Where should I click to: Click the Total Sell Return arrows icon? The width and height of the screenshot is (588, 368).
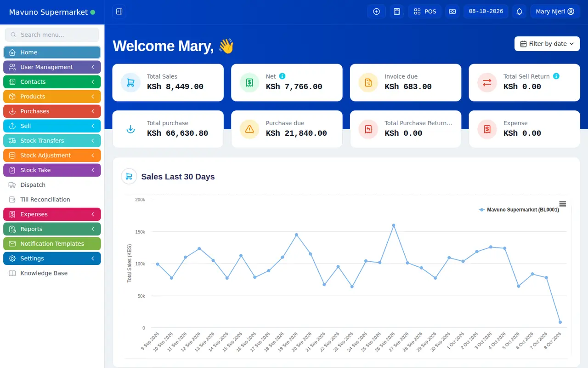[x=487, y=83]
